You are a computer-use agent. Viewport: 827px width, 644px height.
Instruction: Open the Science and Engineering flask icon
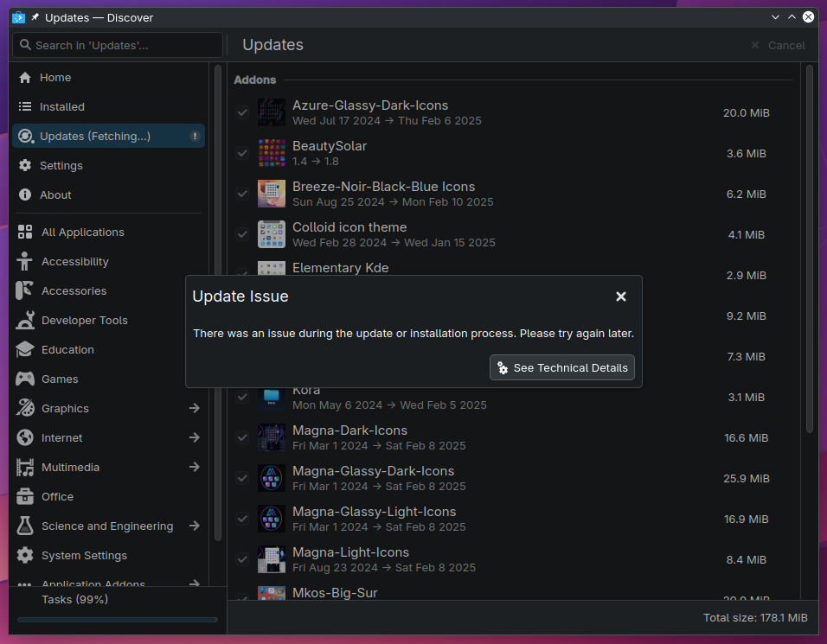coord(25,526)
